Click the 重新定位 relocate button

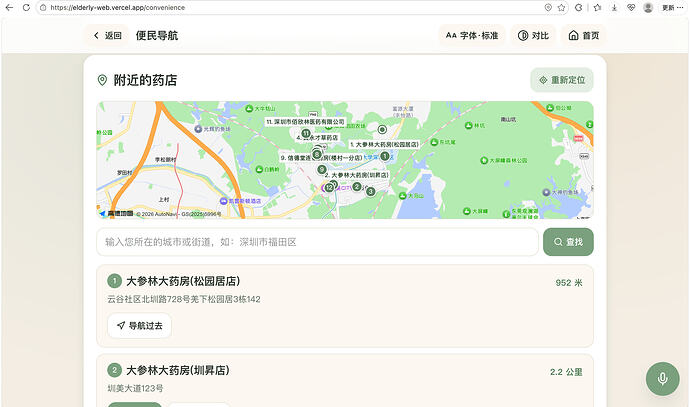point(562,80)
